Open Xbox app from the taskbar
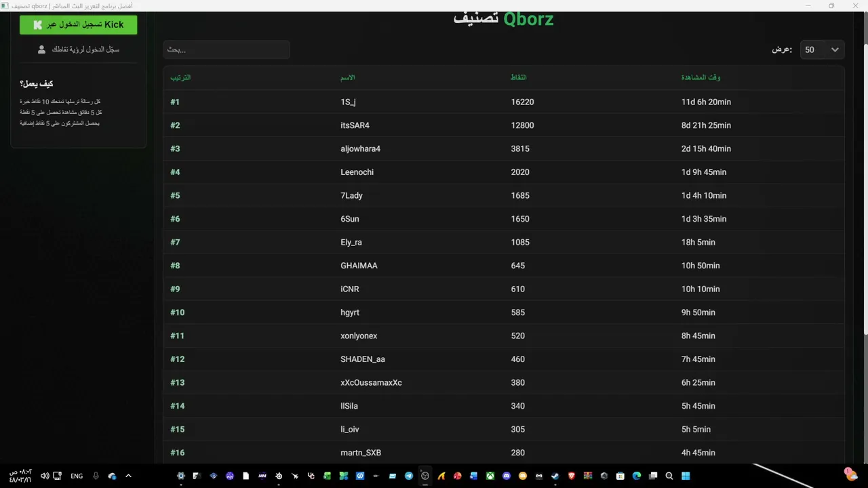The width and height of the screenshot is (868, 488). tap(490, 476)
